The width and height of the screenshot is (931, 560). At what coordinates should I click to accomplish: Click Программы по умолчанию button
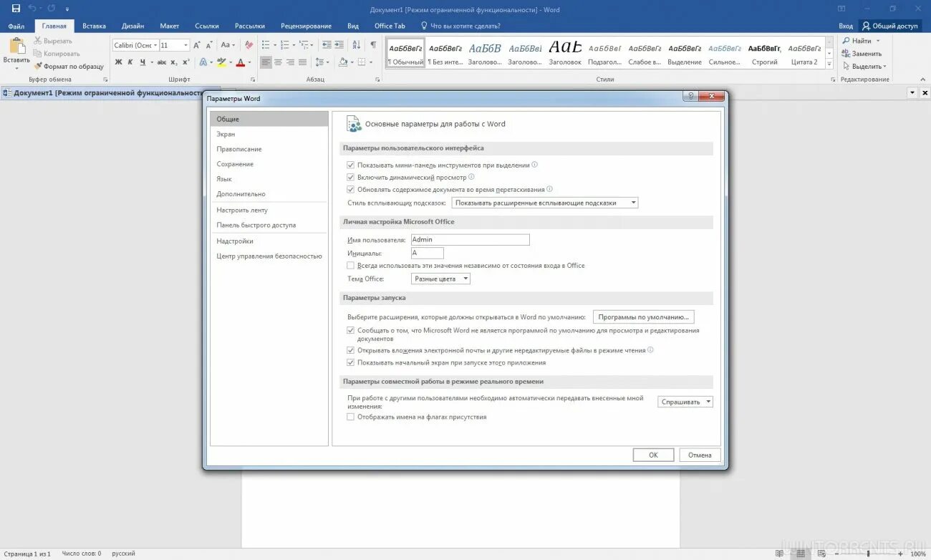click(643, 317)
